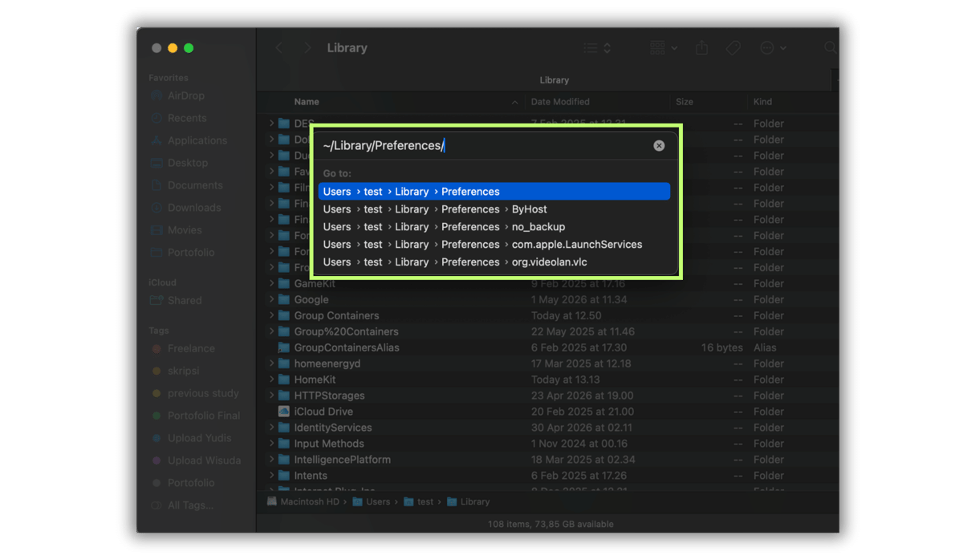Click the Library tab title
Image resolution: width=963 pixels, height=560 pixels.
554,80
